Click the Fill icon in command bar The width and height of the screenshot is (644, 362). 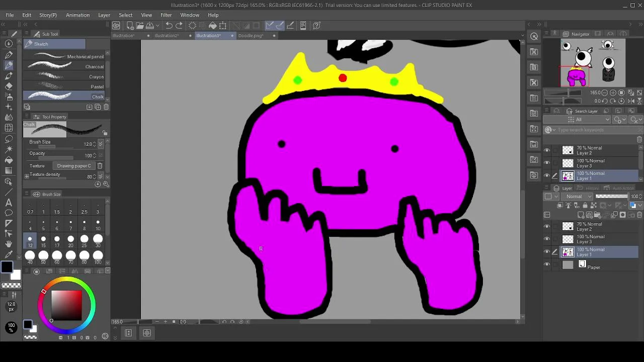(x=213, y=25)
